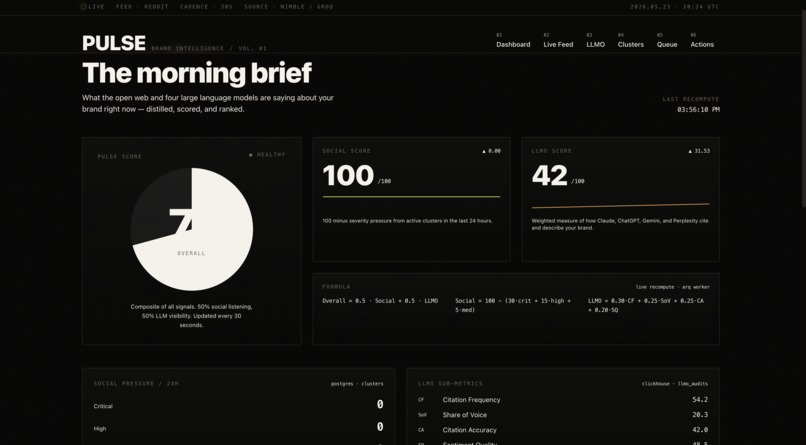Click the High row in Social Pressure
The width and height of the screenshot is (806, 445).
click(x=239, y=428)
